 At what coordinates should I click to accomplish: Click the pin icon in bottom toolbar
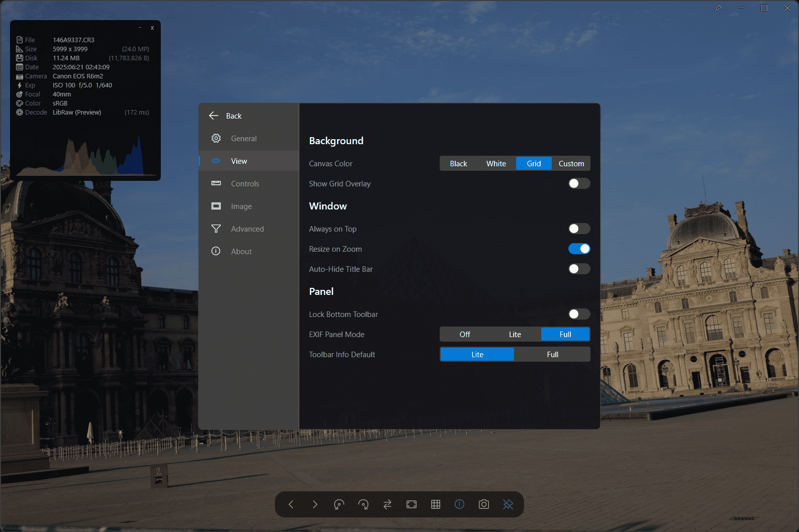508,504
